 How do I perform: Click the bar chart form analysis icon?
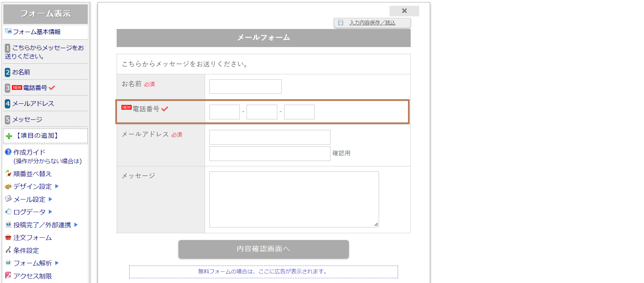[x=8, y=263]
